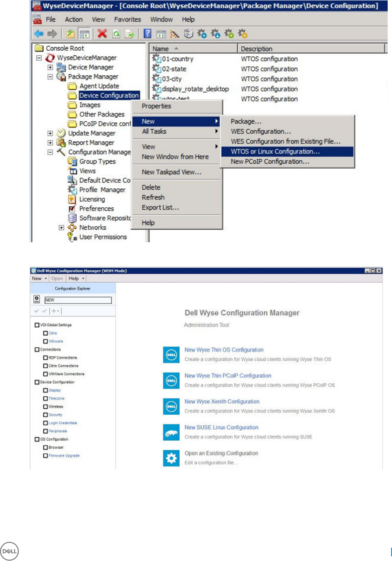
Task: Click the gear icon for Open Existing Configuration
Action: coord(171,458)
